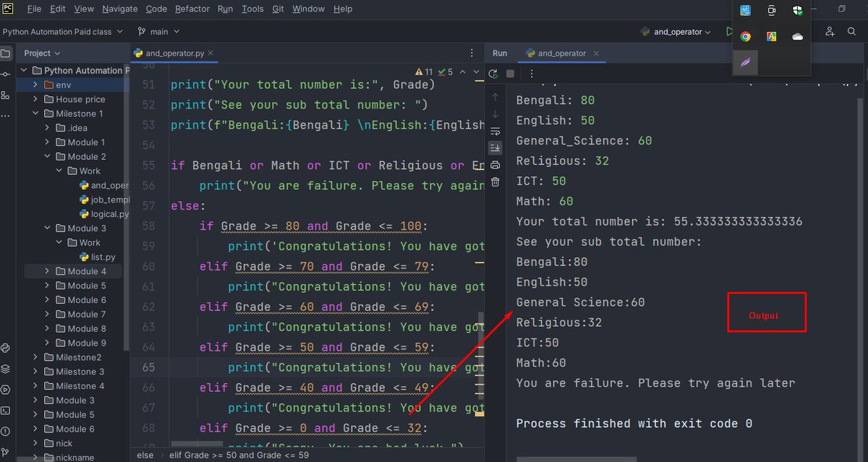Screen dimensions: 868x462
Task: Click purple feather tray icon
Action: [x=745, y=63]
